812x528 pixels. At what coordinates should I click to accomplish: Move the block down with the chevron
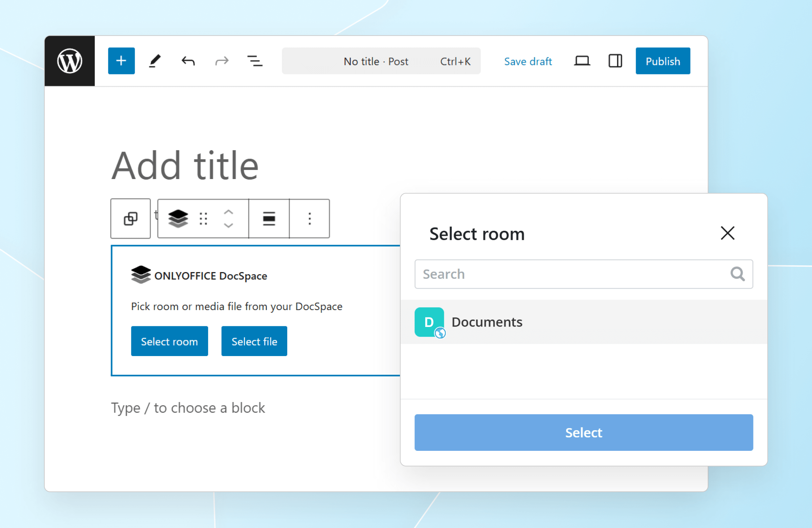228,225
